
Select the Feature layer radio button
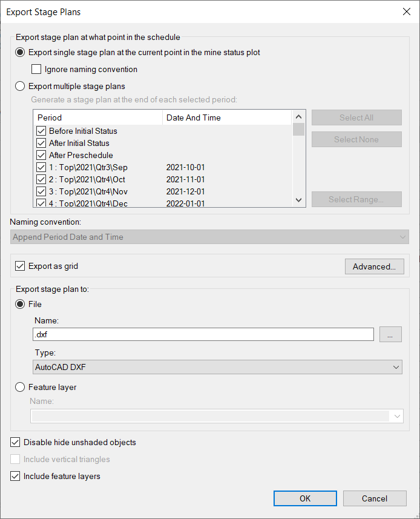(x=20, y=387)
